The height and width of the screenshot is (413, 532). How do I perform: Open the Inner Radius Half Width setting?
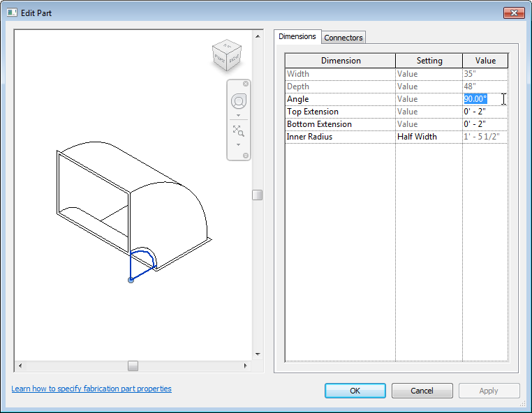(429, 137)
